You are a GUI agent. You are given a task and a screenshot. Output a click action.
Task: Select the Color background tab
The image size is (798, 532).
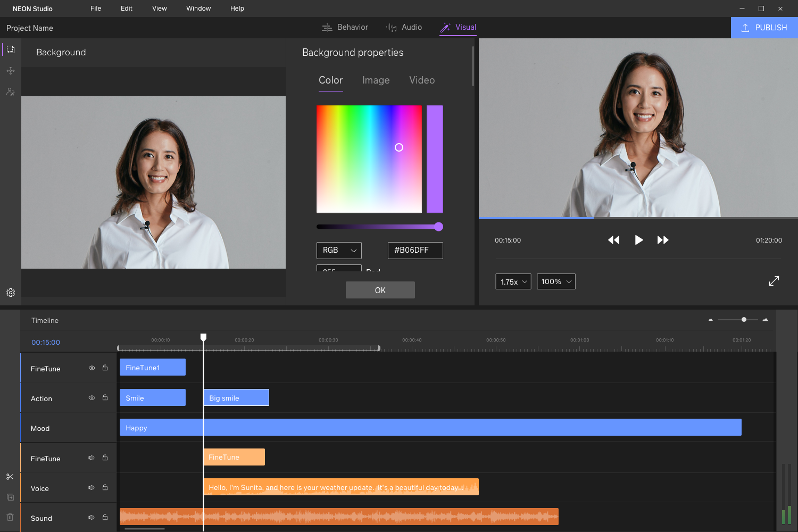point(331,80)
